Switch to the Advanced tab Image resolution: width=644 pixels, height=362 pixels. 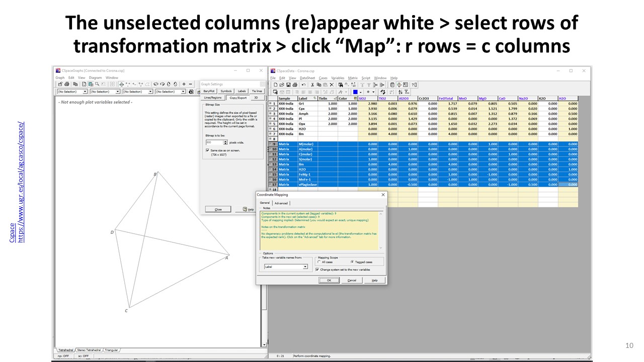281,203
